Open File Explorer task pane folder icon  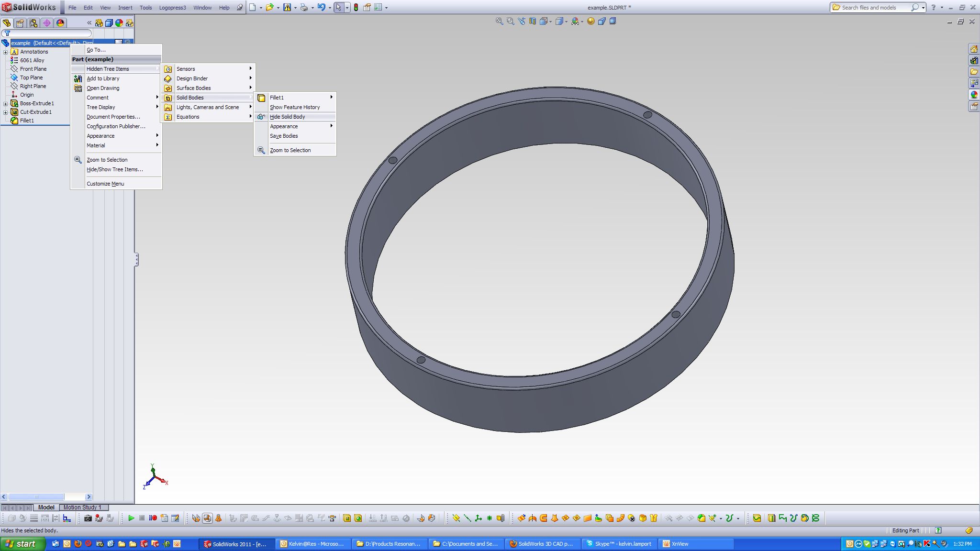pos(974,72)
